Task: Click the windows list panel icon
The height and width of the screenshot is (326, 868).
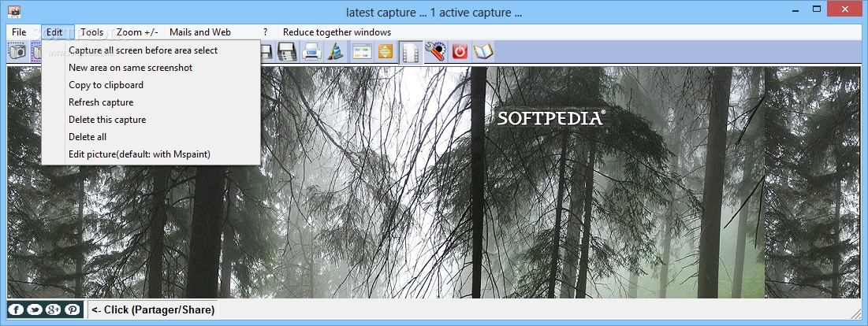Action: 361,51
